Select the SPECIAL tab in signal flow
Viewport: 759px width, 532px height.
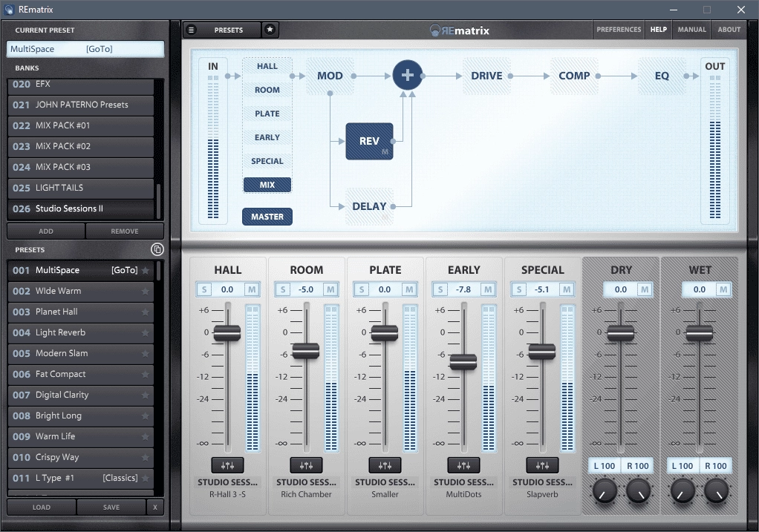click(267, 161)
